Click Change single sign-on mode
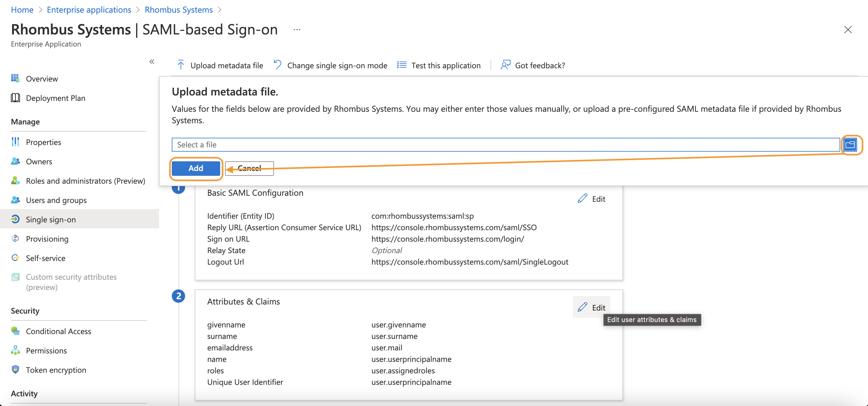 click(x=337, y=65)
